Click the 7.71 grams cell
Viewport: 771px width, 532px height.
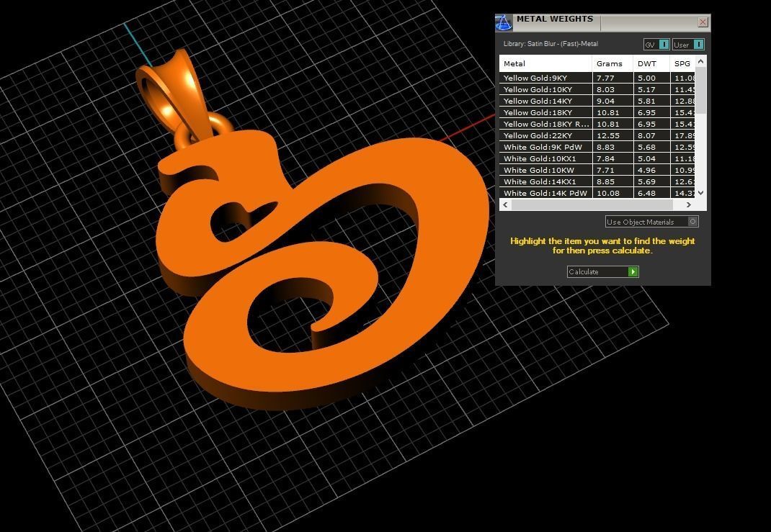tap(612, 170)
